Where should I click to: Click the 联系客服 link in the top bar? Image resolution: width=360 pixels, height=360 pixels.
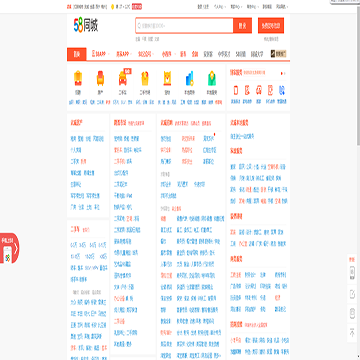[267, 6]
